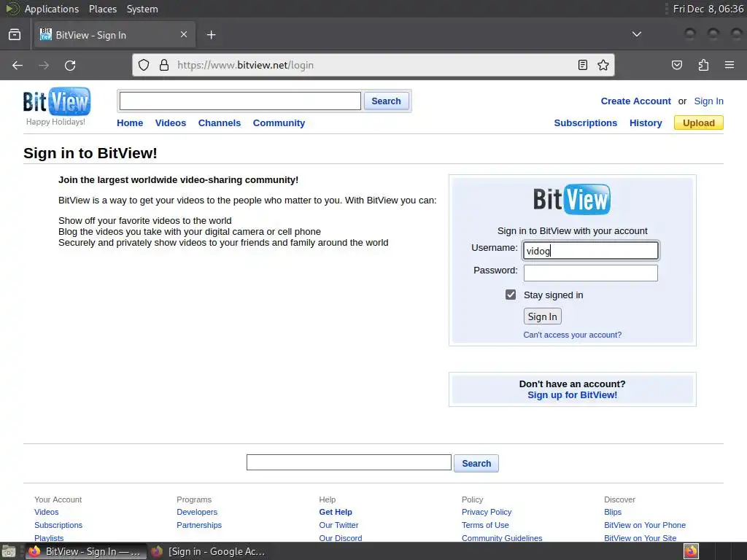Click Firefox icon in bottom-right tray

click(x=691, y=551)
